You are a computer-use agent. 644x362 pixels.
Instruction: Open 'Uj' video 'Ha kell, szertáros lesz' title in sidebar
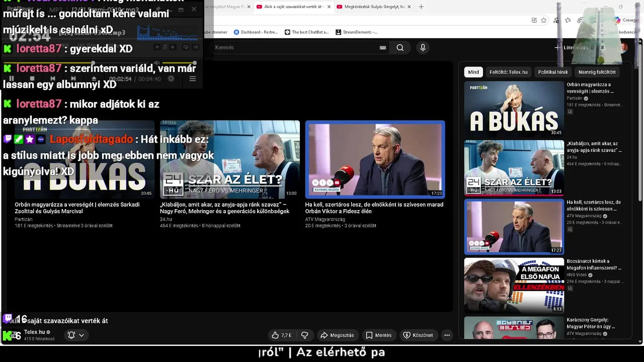pyautogui.click(x=594, y=206)
